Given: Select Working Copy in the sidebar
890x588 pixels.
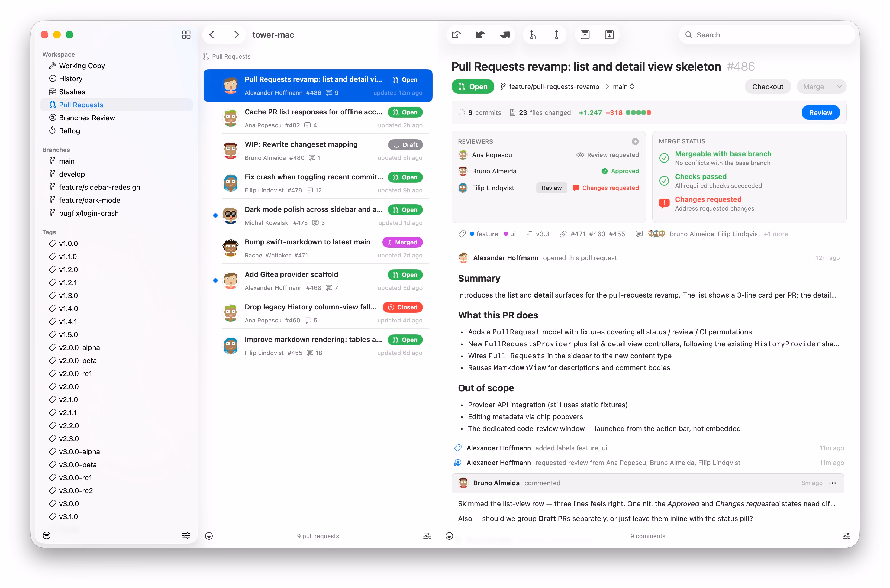Looking at the screenshot, I should (x=116, y=66).
